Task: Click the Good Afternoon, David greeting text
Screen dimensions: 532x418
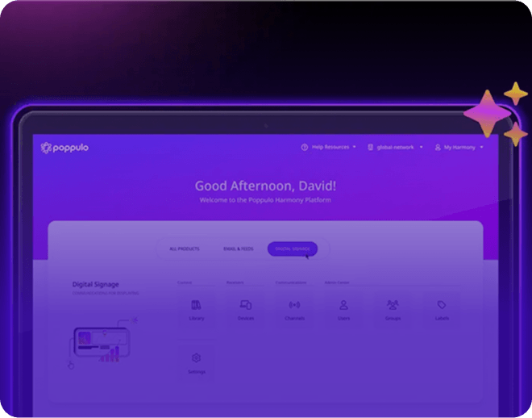Action: tap(265, 186)
